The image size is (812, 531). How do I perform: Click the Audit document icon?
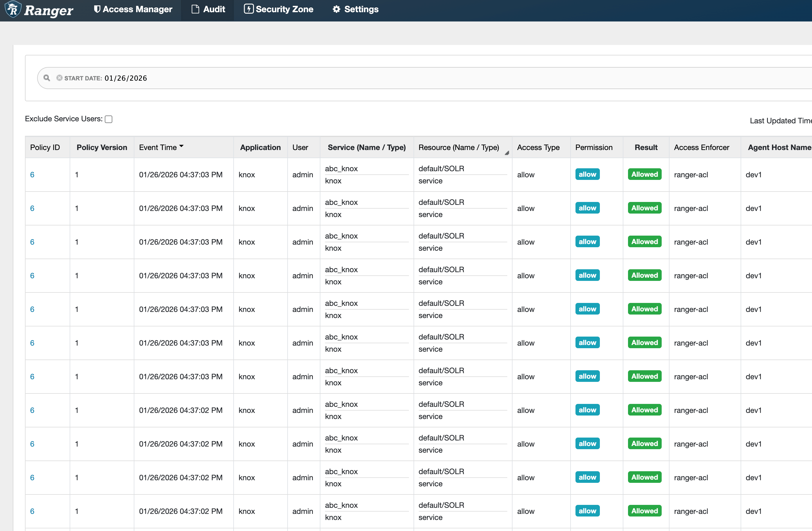[195, 9]
